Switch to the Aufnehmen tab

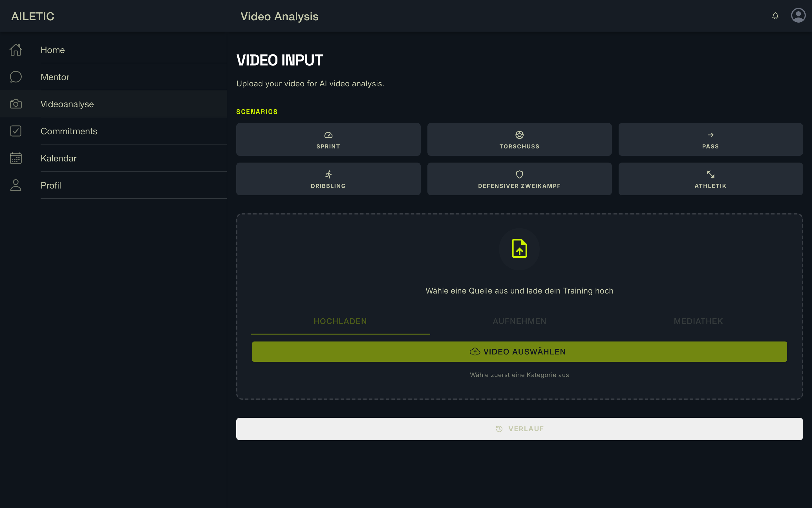point(519,321)
